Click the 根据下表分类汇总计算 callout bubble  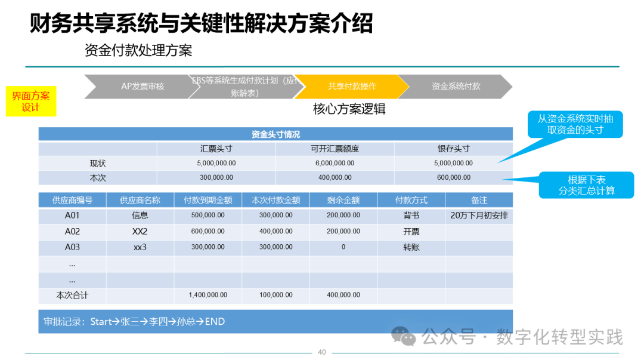coord(586,185)
